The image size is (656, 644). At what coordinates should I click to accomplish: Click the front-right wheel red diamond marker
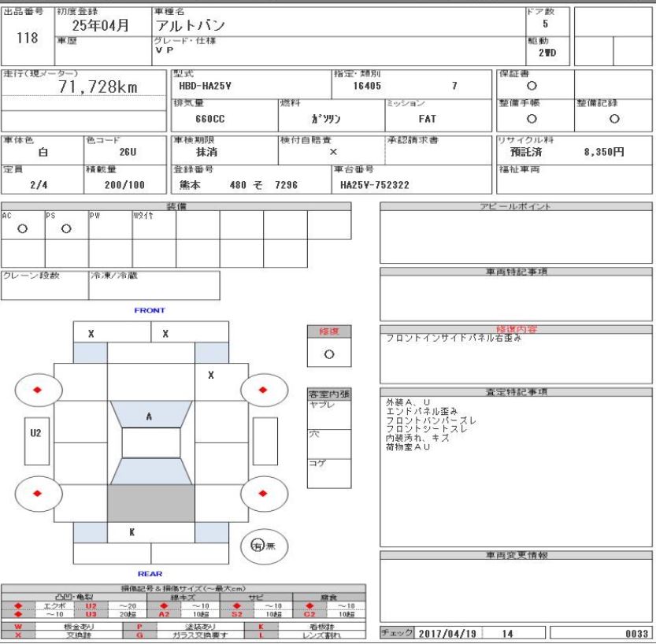click(262, 390)
